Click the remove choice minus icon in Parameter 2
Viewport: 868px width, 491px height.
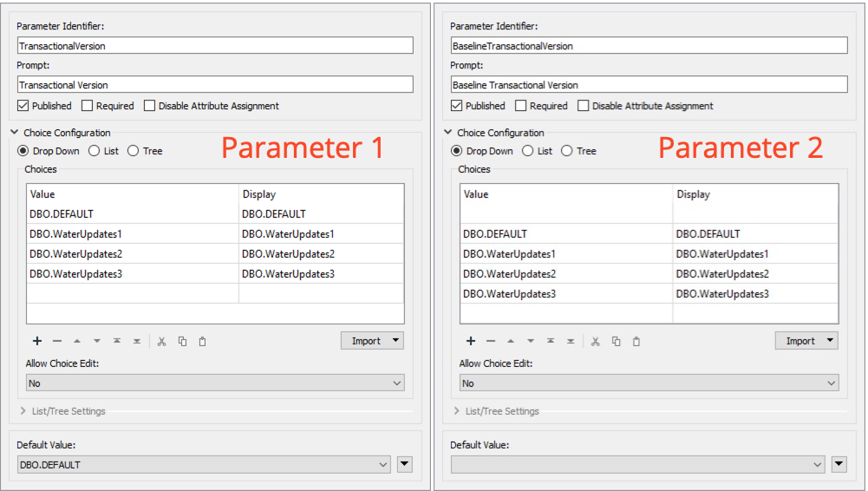[x=491, y=341]
